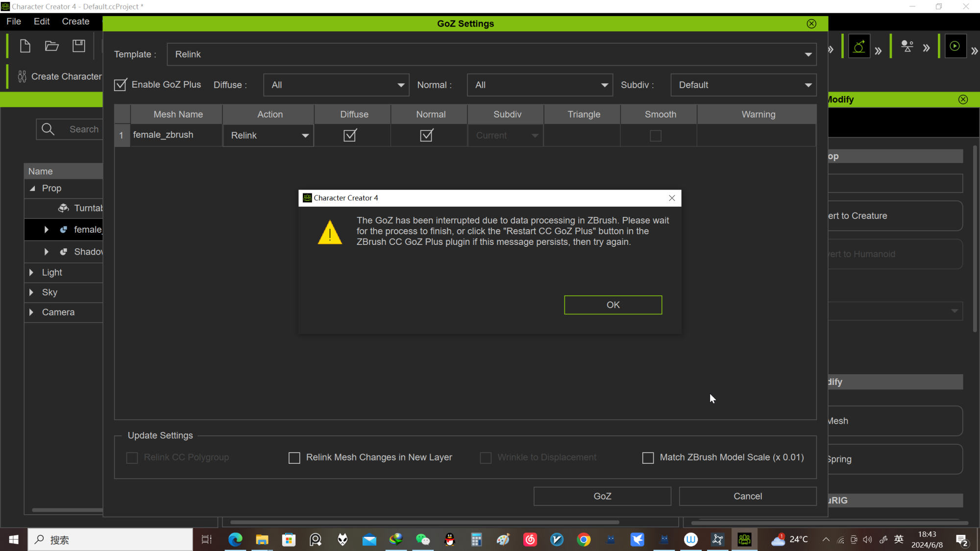The height and width of the screenshot is (551, 980).
Task: Open Microsoft Edge from the taskbar
Action: point(236,539)
